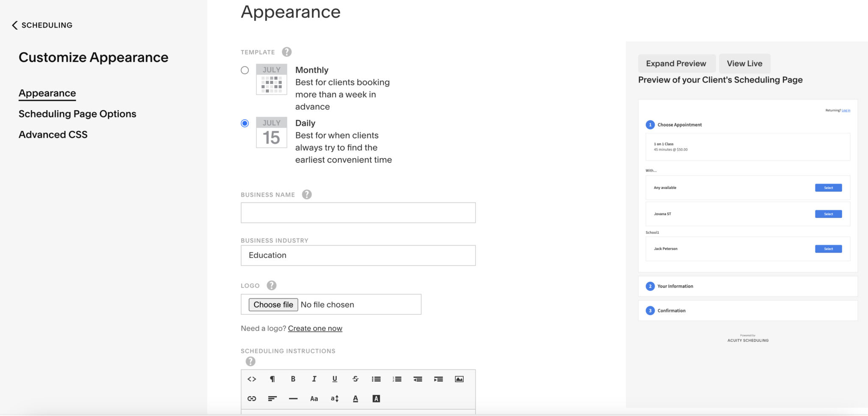868x416 pixels.
Task: Open the Template help tooltip
Action: (287, 52)
